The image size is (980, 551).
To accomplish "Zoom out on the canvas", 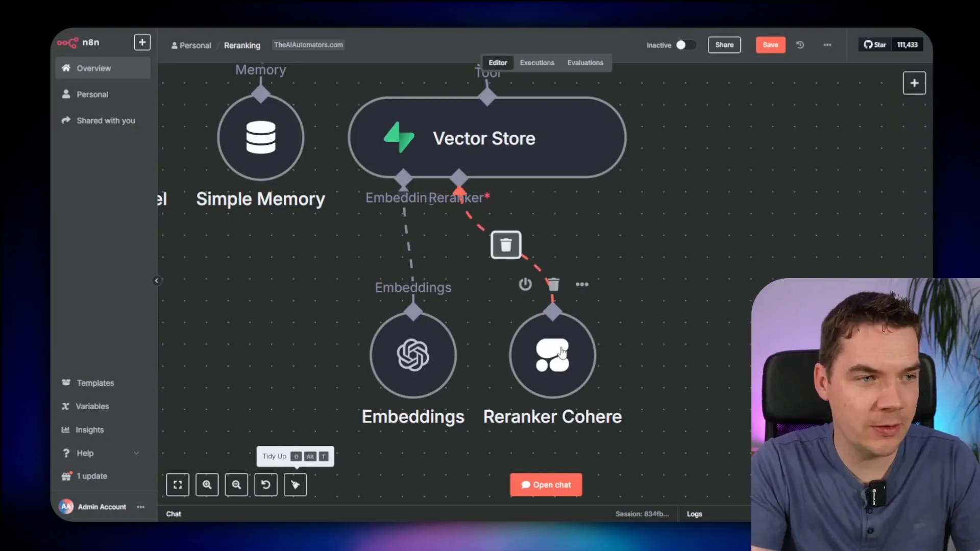I will [x=236, y=485].
